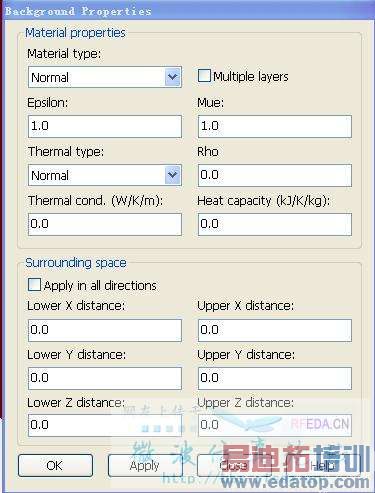Viewport: 375px width, 493px height.
Task: Click the Close button
Action: click(234, 465)
